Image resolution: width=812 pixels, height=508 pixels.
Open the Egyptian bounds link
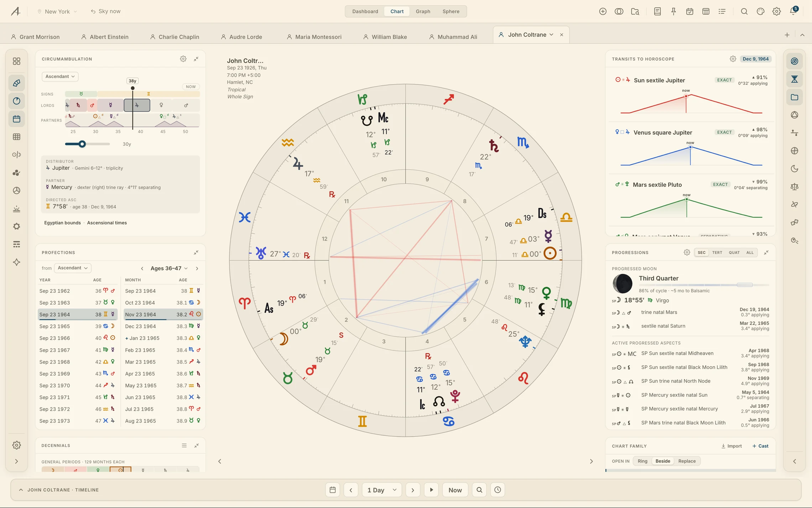(62, 223)
